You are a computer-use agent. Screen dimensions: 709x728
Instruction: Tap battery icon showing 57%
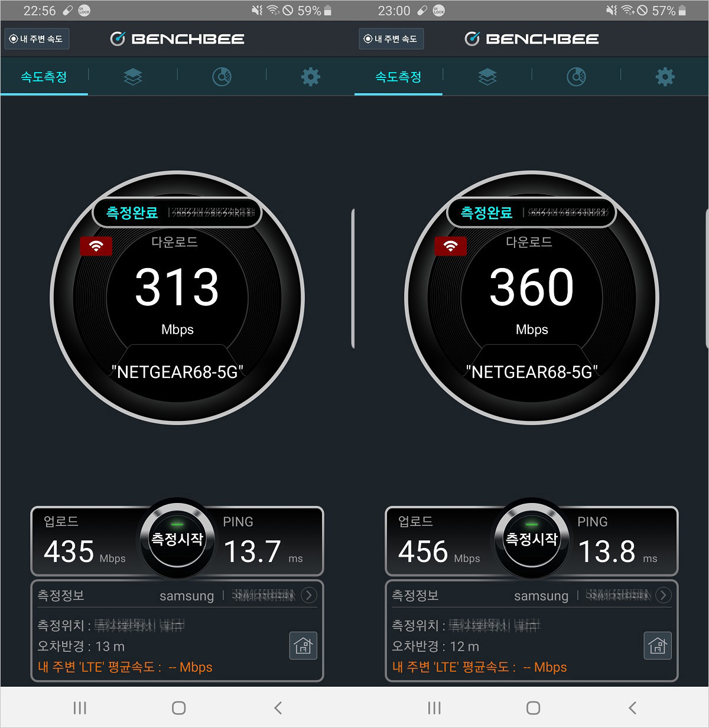coord(682,11)
